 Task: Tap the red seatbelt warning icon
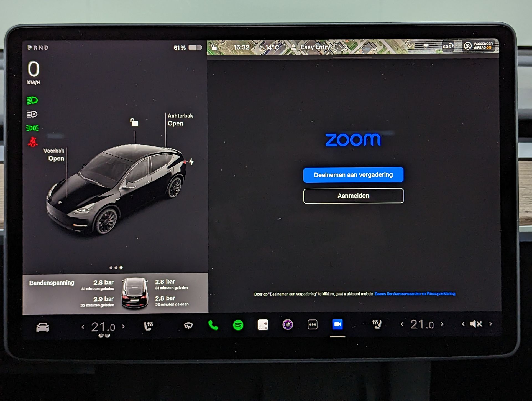[33, 142]
